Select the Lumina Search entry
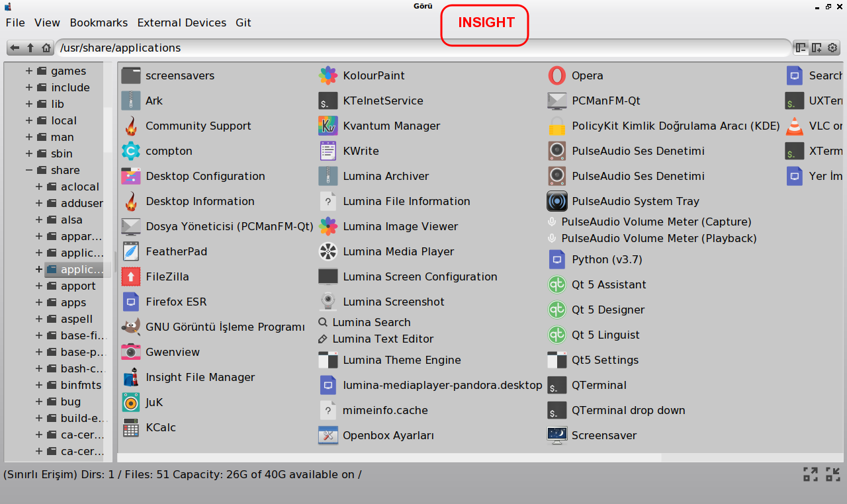 [365, 322]
